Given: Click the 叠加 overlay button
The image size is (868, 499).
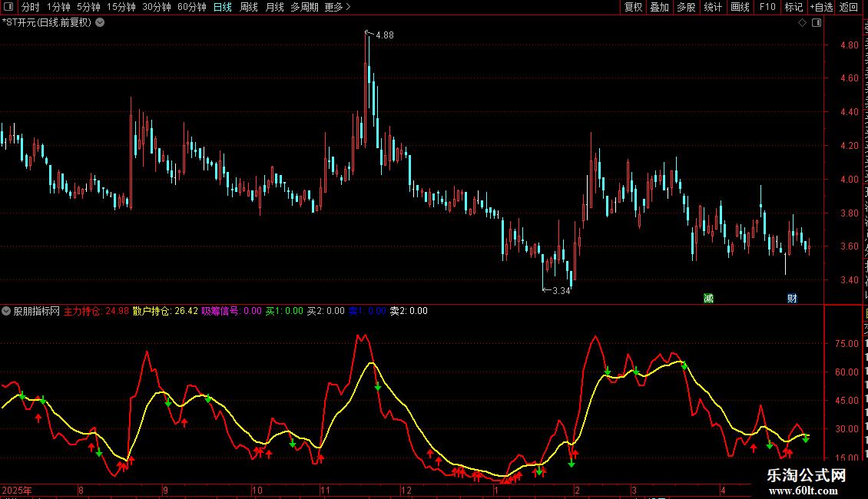Looking at the screenshot, I should tap(659, 7).
